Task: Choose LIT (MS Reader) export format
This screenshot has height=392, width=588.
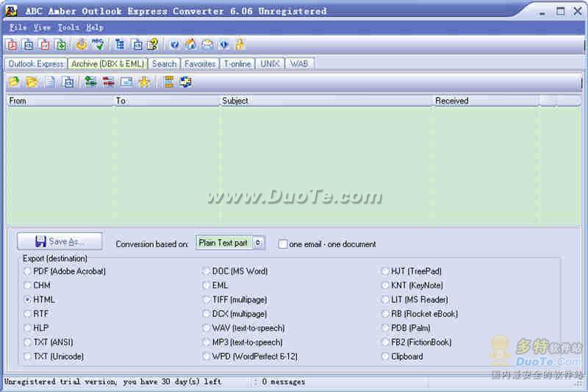Action: tap(415, 299)
